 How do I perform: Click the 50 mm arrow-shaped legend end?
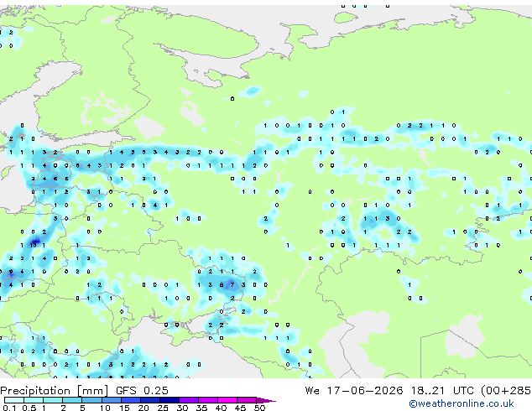coord(266,400)
